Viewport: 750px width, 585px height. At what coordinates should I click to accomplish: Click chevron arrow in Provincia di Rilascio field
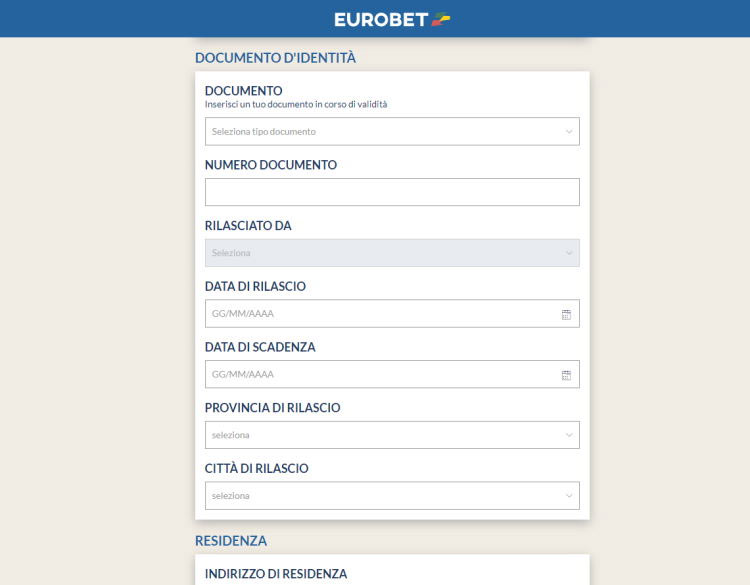tap(569, 435)
